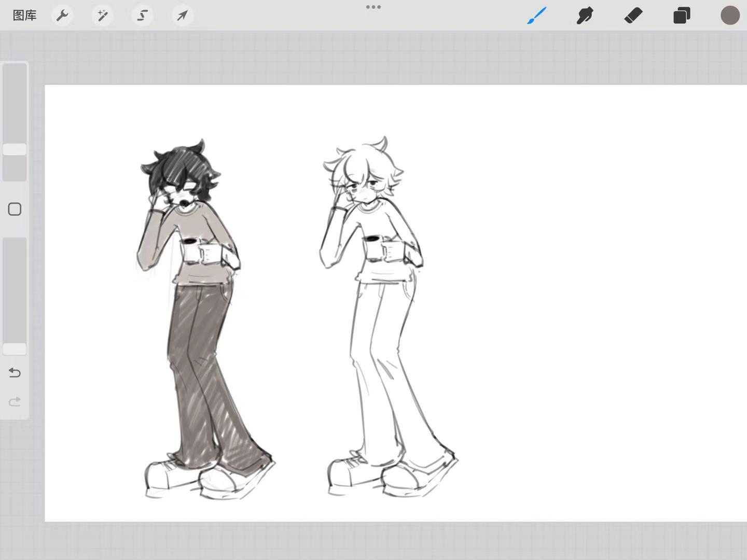Open the active color circle picker
747x560 pixels.
pyautogui.click(x=730, y=16)
